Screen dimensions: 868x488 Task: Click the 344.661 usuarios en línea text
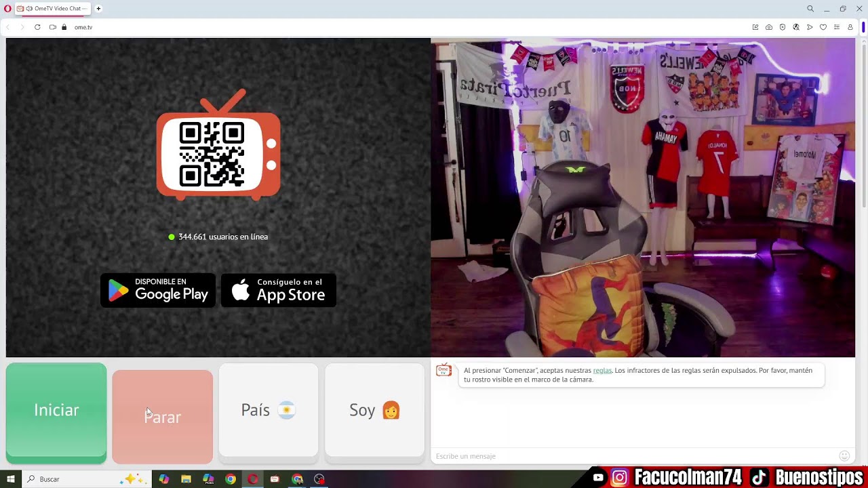pos(223,237)
